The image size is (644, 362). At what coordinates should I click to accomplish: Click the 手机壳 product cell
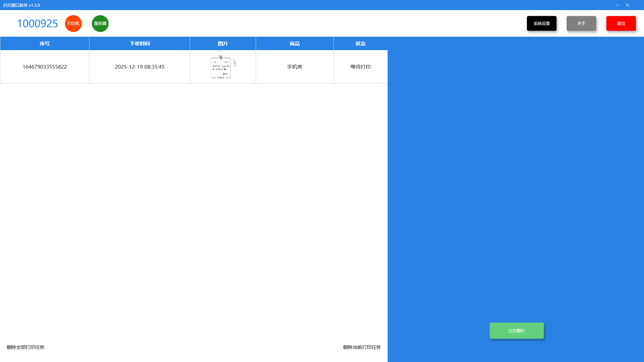point(294,67)
